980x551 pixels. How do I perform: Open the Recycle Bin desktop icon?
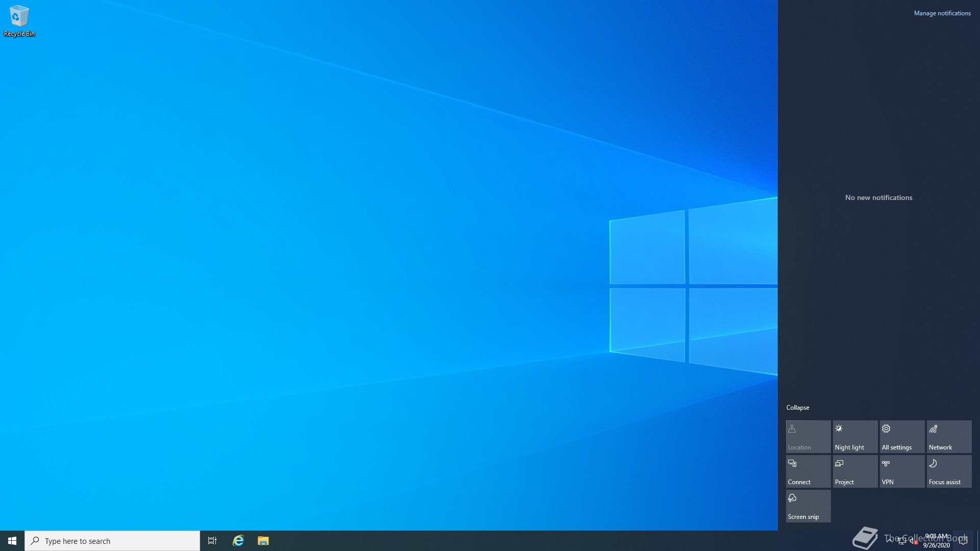point(19,21)
